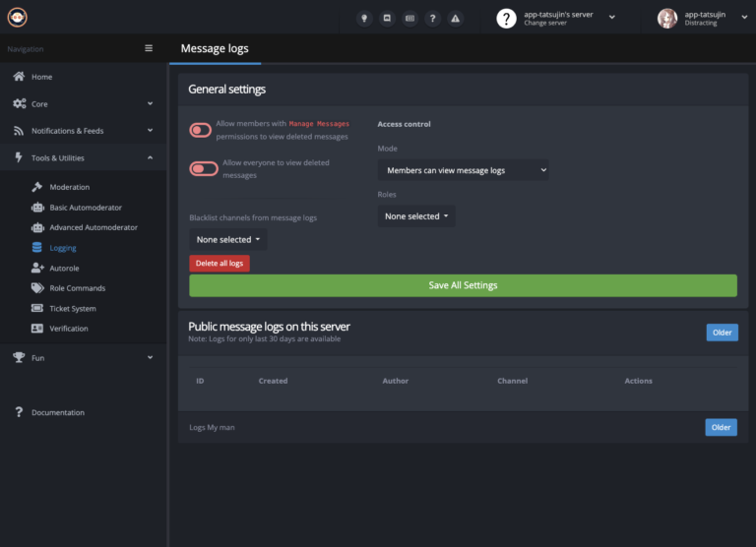Select the Message logs tab
The width and height of the screenshot is (756, 547).
[x=215, y=48]
